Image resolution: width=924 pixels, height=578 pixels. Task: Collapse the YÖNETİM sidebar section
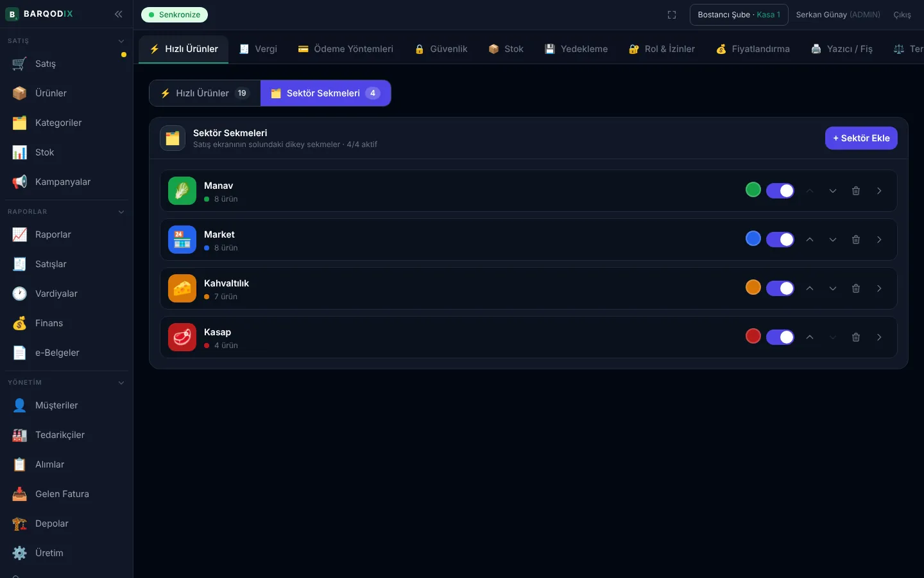(121, 383)
